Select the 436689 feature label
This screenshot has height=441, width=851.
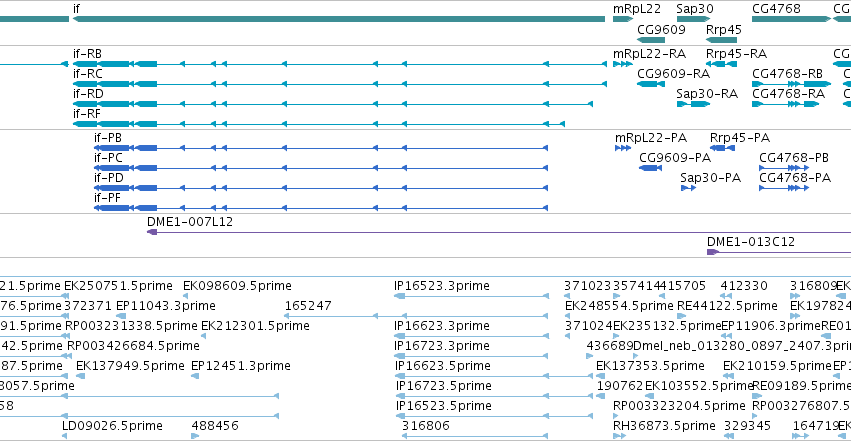click(609, 346)
